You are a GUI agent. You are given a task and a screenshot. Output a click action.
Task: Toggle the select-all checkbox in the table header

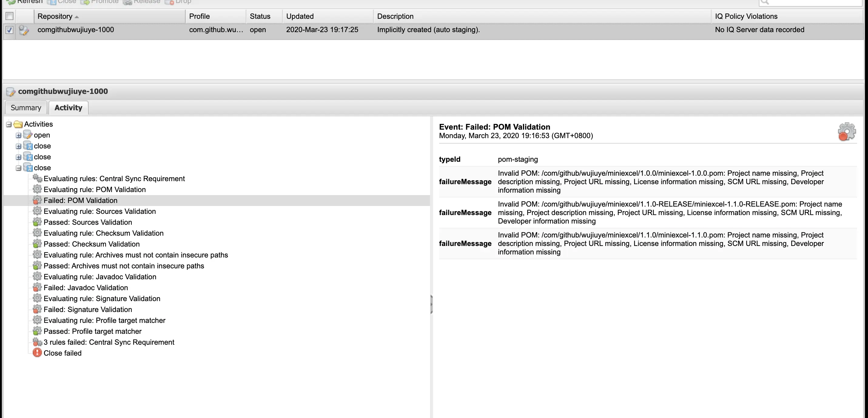click(9, 16)
